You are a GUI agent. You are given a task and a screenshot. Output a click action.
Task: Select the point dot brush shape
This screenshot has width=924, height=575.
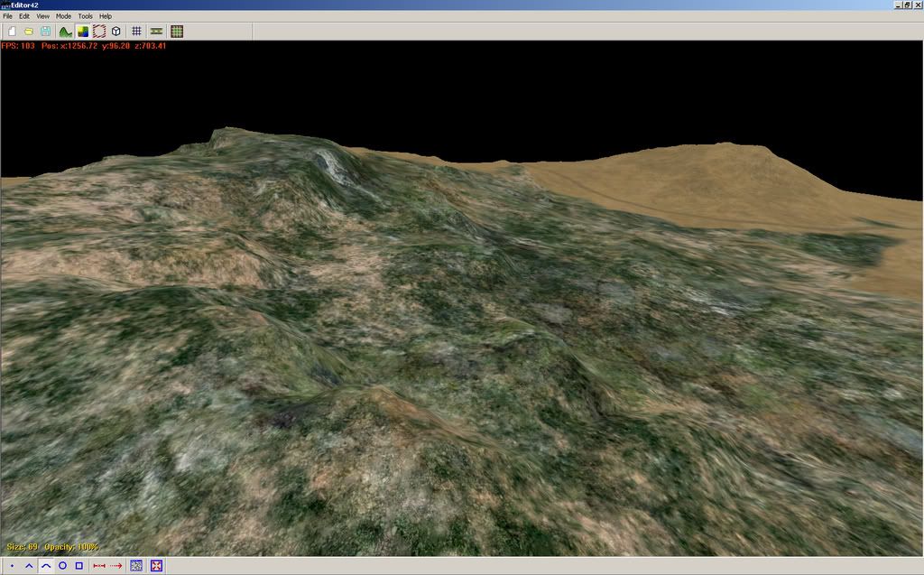coord(13,566)
